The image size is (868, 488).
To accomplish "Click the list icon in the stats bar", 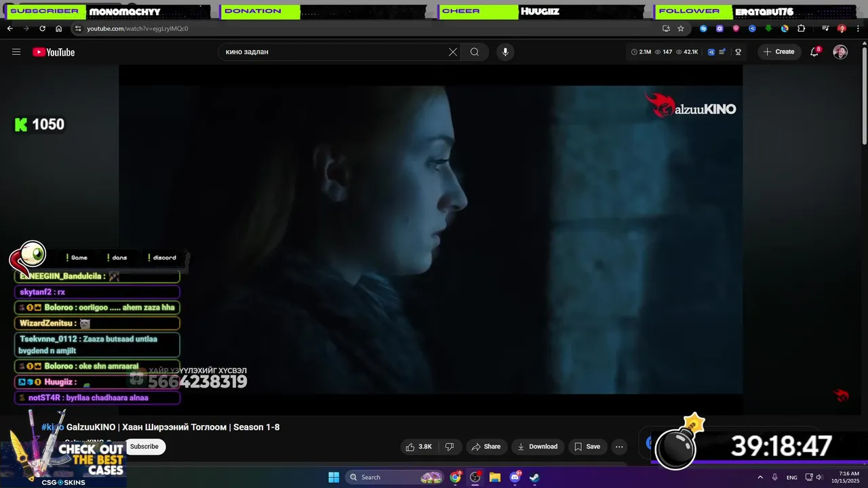I will tap(723, 52).
